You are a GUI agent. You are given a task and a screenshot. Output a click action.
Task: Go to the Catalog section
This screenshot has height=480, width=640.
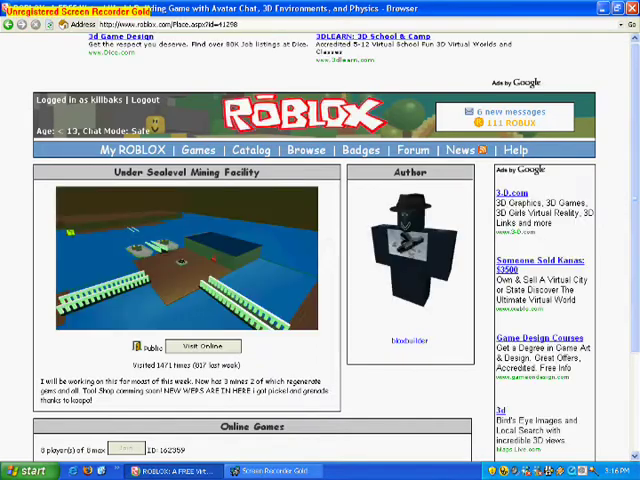pos(251,150)
